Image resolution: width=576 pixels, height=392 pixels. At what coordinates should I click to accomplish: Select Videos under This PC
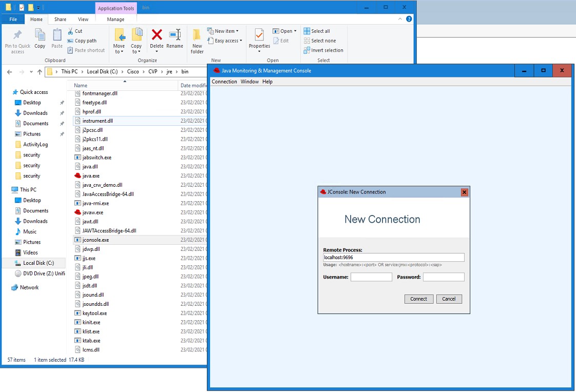(x=30, y=252)
